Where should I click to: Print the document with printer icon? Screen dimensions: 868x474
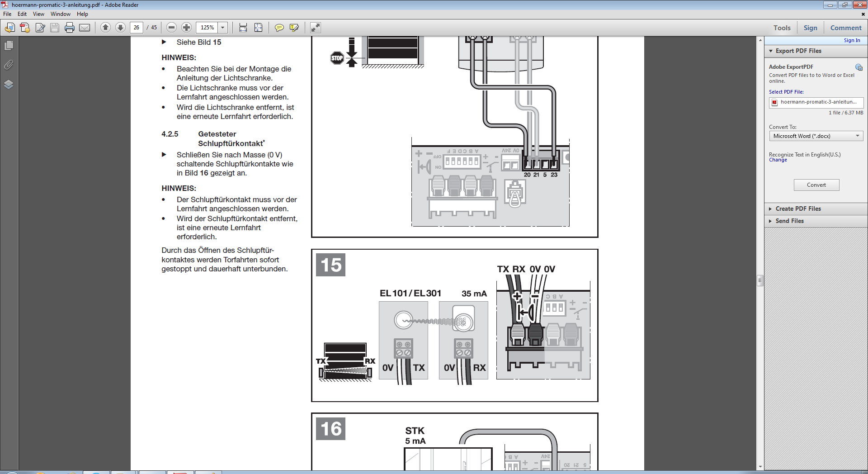[70, 28]
